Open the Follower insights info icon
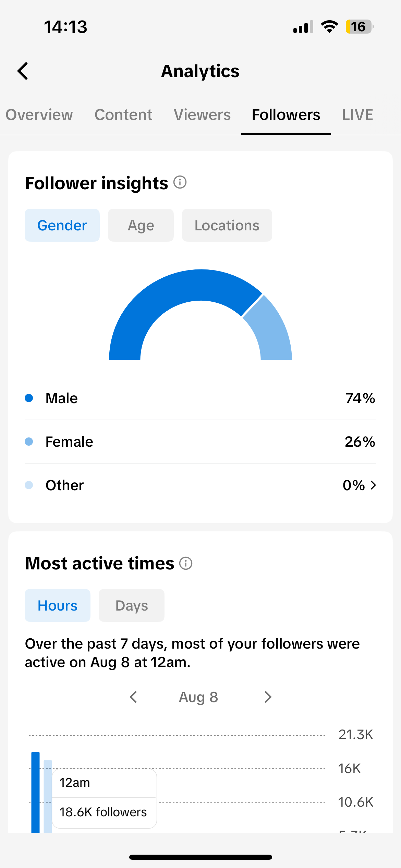The height and width of the screenshot is (868, 401). tap(180, 182)
